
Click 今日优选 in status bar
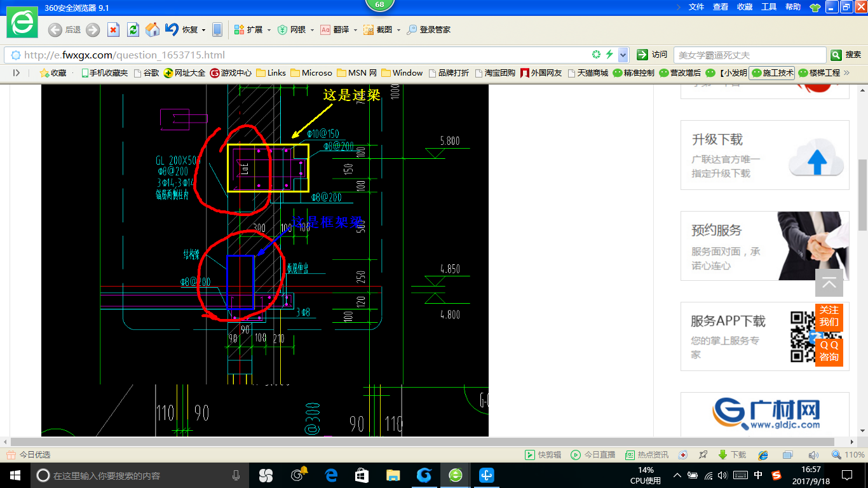point(29,455)
